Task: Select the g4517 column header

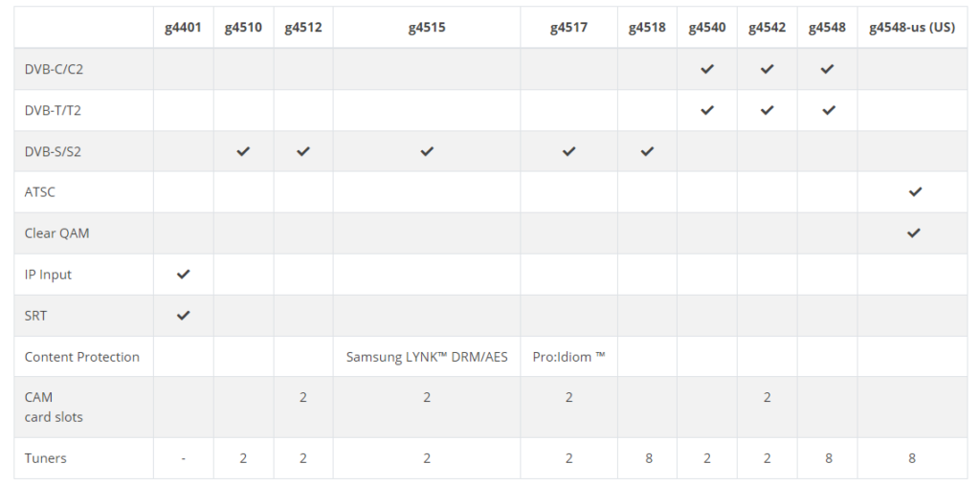Action: coord(568,28)
